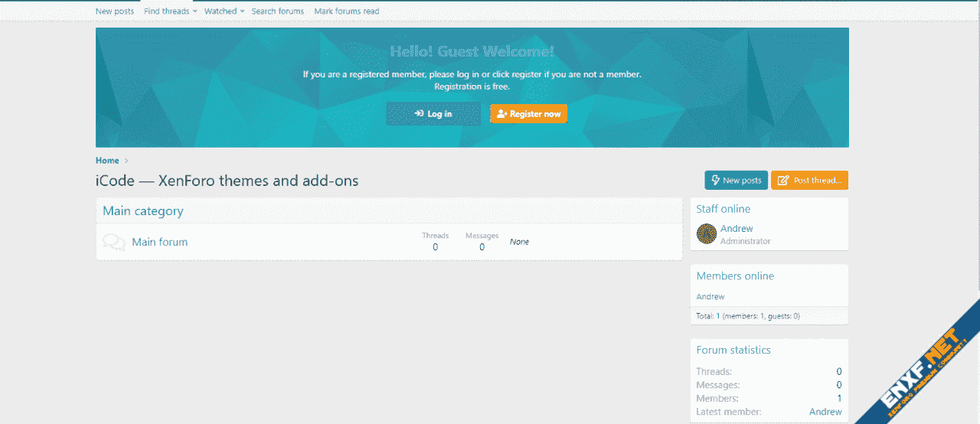Open the Main category heading link
The height and width of the screenshot is (424, 980).
[x=143, y=211]
